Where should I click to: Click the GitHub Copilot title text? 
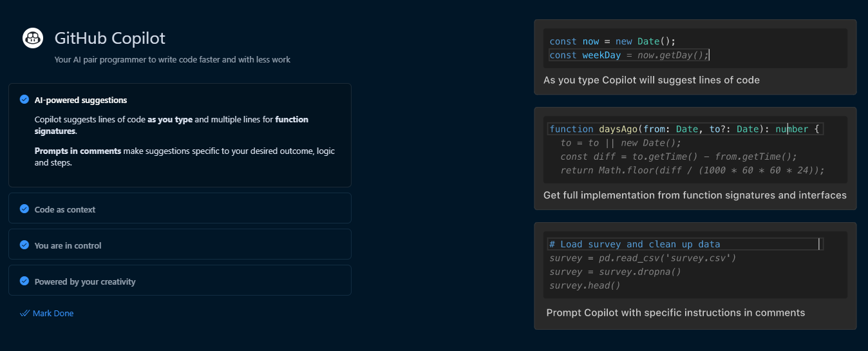[110, 38]
